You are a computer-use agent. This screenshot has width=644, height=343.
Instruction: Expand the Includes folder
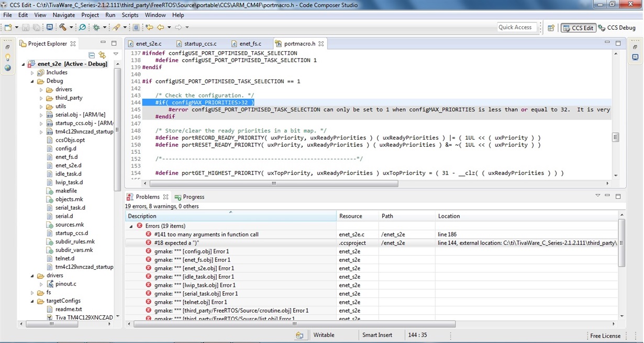(x=32, y=73)
